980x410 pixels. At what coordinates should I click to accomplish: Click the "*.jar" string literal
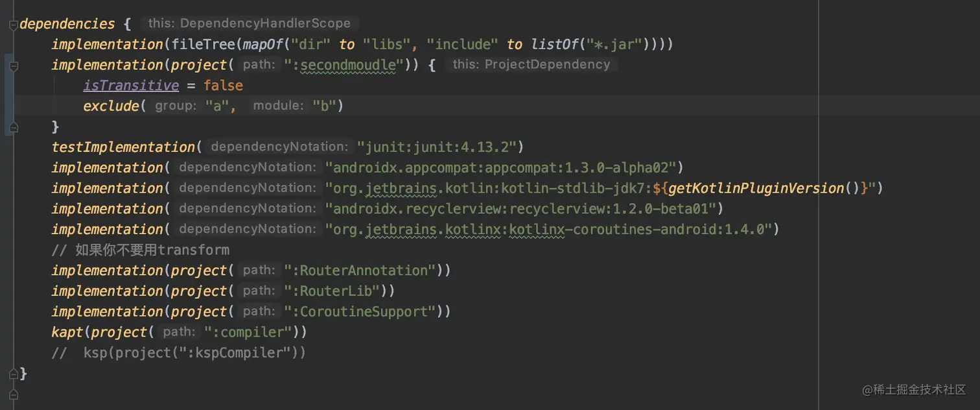click(x=613, y=44)
